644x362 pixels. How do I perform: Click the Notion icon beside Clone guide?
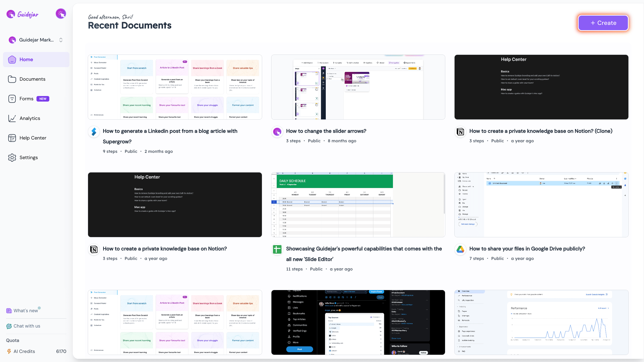460,131
